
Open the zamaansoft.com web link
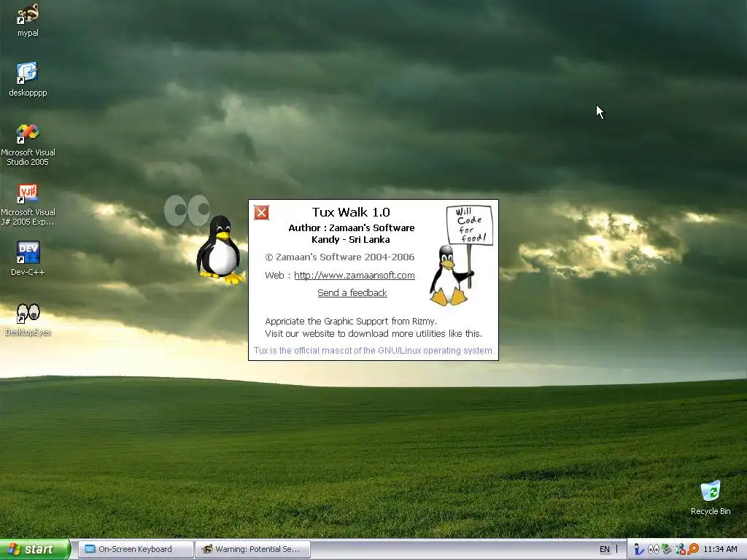coord(354,275)
